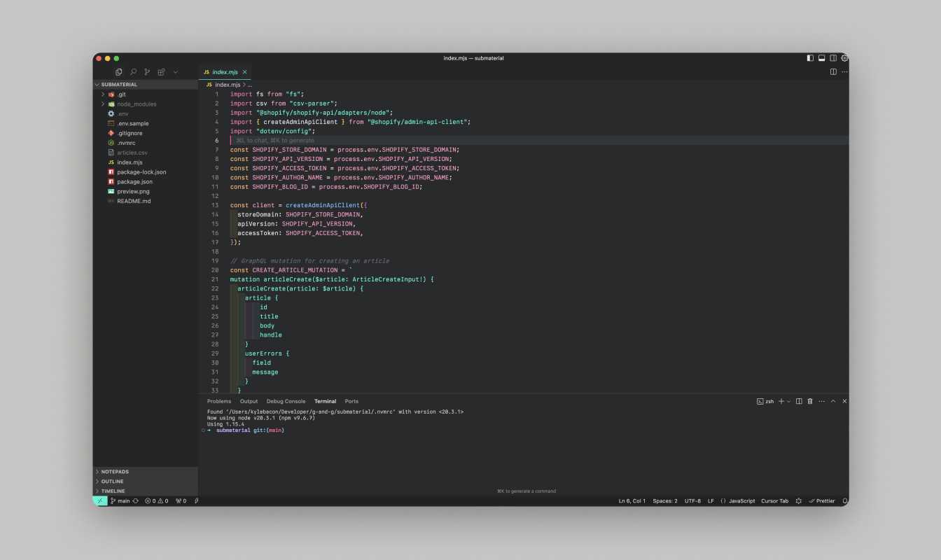Switch to the Problems panel tab
Screen dimensions: 941x560
pyautogui.click(x=219, y=401)
